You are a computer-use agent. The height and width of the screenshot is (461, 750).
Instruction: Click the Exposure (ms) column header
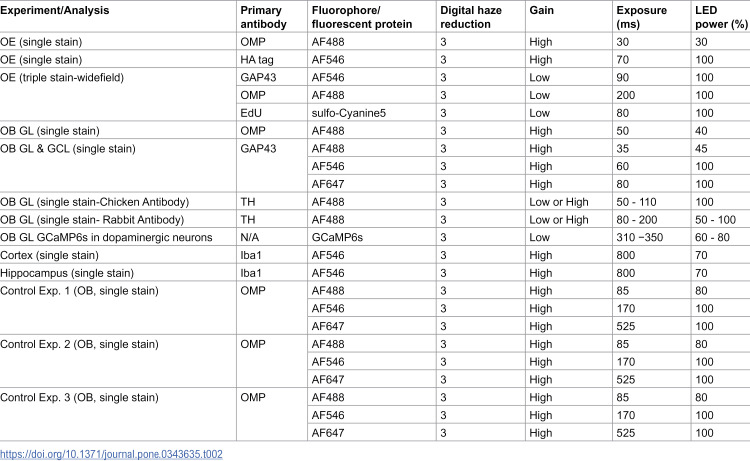tap(641, 17)
